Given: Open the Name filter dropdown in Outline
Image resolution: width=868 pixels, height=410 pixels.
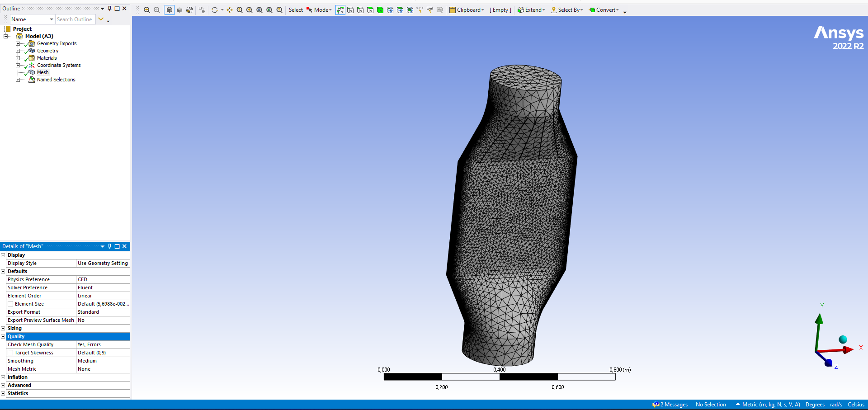Looking at the screenshot, I should click(x=51, y=19).
